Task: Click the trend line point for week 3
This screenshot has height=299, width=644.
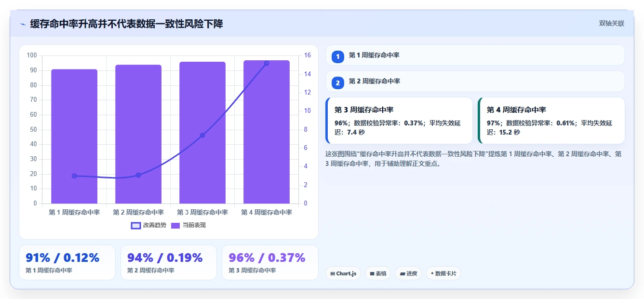Action: click(202, 136)
